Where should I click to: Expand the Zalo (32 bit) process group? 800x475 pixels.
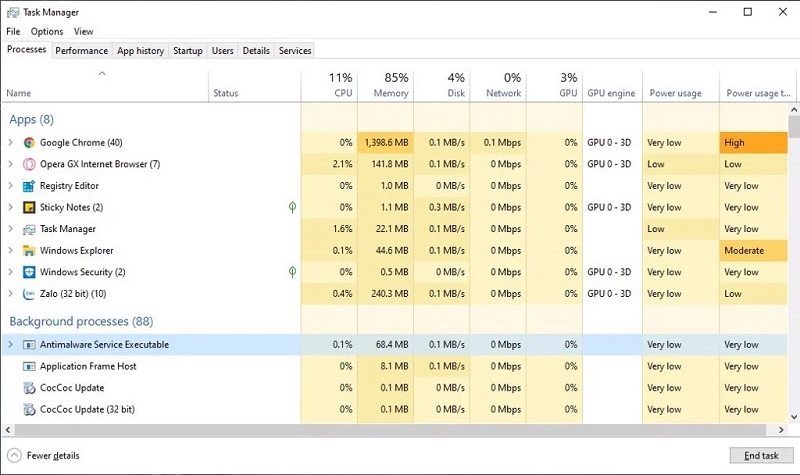(10, 294)
